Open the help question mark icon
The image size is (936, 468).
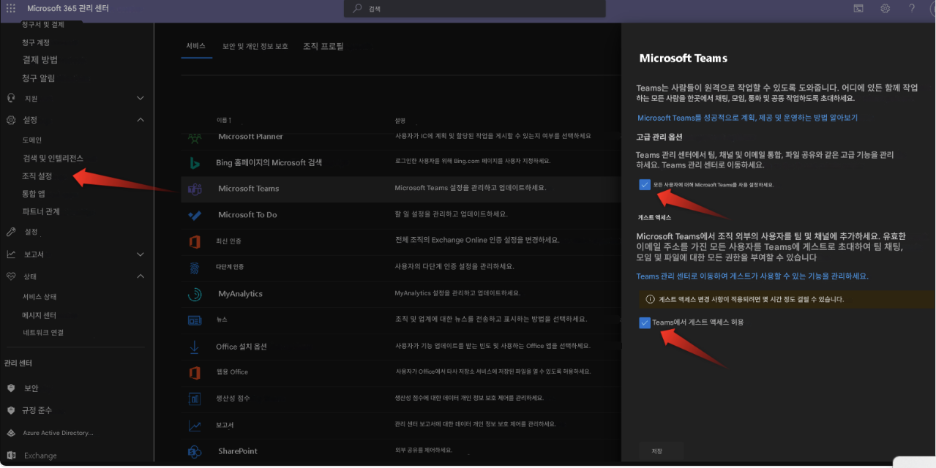click(x=912, y=8)
